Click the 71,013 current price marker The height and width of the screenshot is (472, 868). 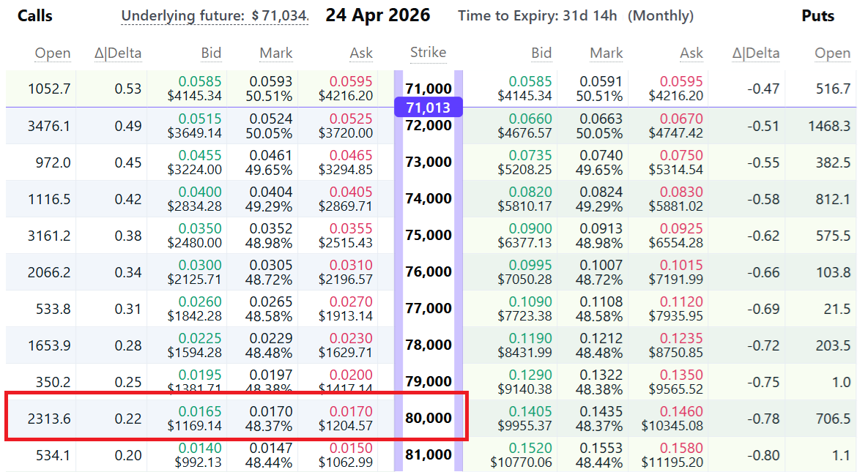[x=429, y=107]
